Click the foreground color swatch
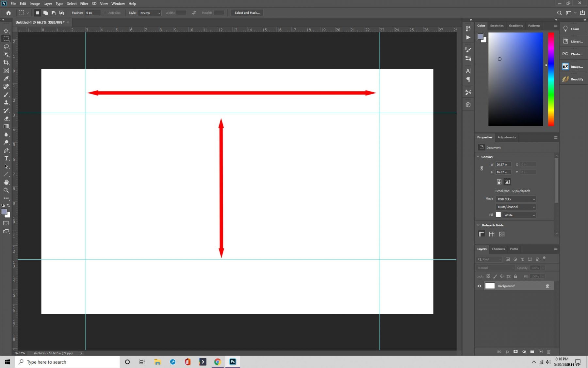 (4, 212)
